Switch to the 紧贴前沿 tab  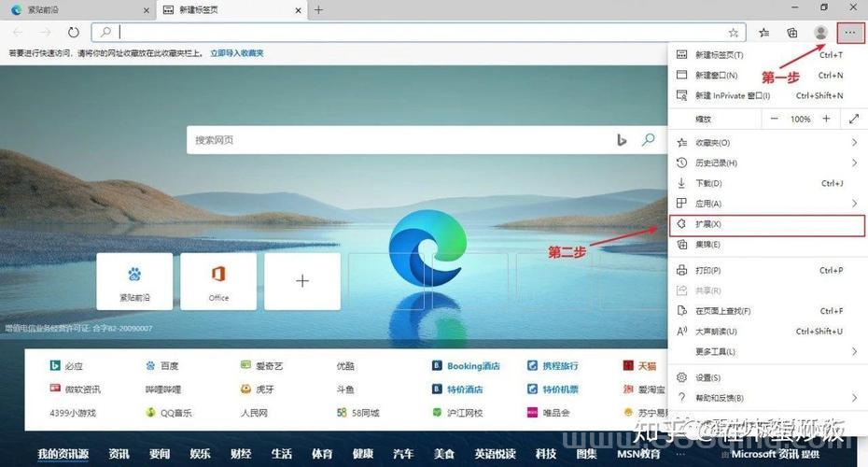(77, 10)
